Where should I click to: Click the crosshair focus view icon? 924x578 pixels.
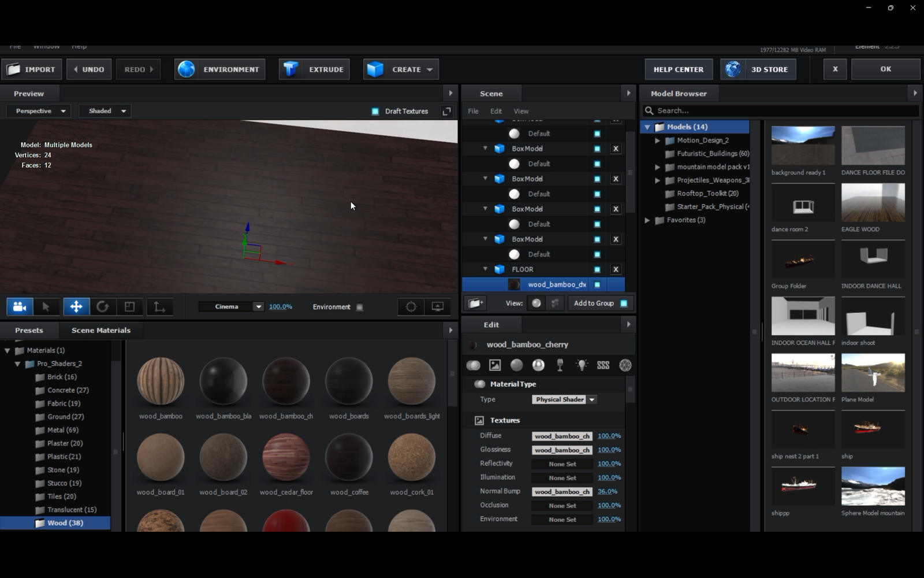[x=411, y=307]
